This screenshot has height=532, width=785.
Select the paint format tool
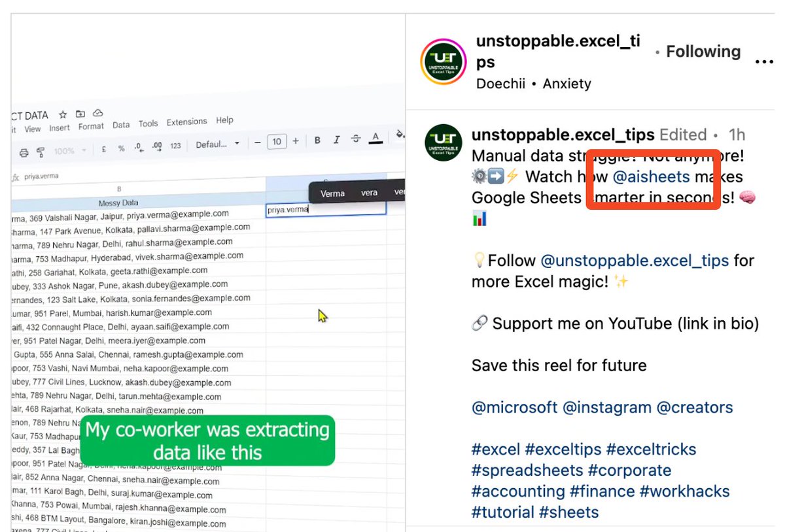pyautogui.click(x=41, y=152)
